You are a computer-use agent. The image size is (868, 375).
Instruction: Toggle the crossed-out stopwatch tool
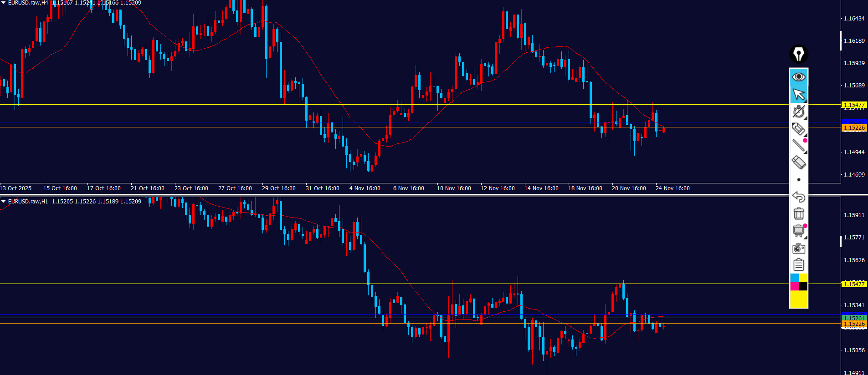798,111
